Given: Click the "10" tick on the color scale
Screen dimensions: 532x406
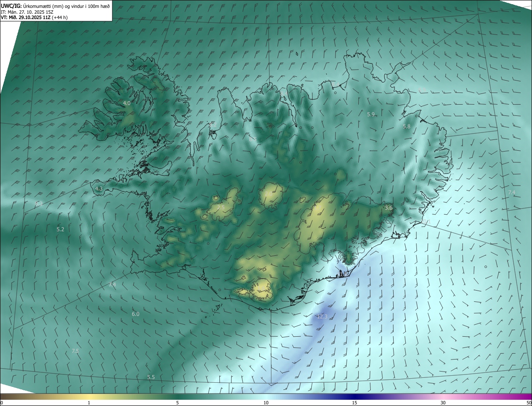Looking at the screenshot, I should point(266,403).
